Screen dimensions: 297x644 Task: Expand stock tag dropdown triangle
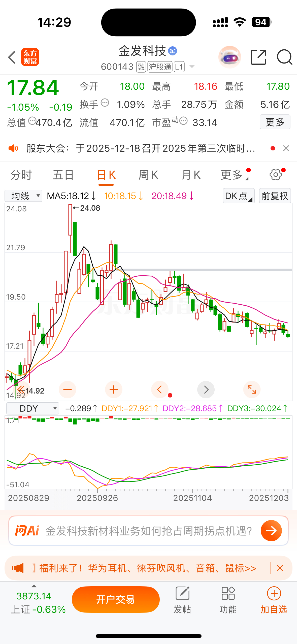coord(192,67)
